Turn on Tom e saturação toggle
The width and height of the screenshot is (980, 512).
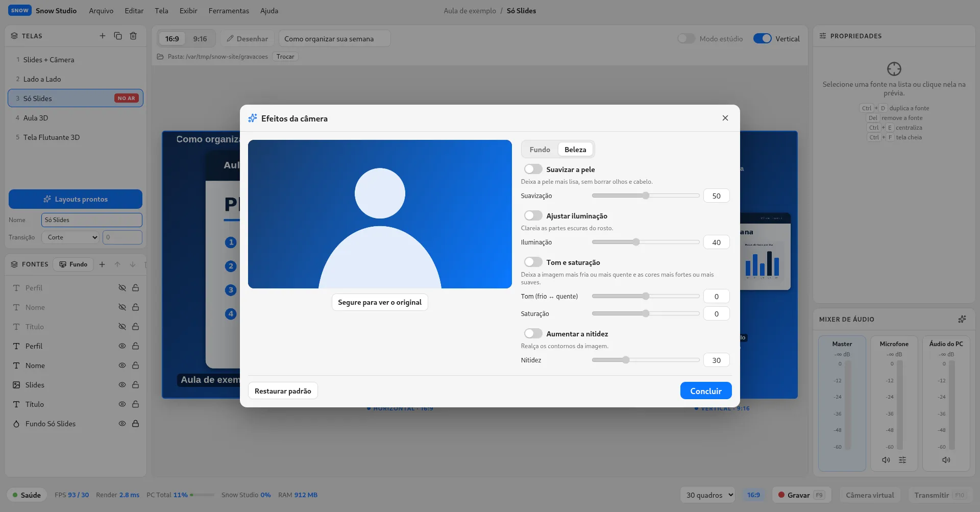pos(533,262)
